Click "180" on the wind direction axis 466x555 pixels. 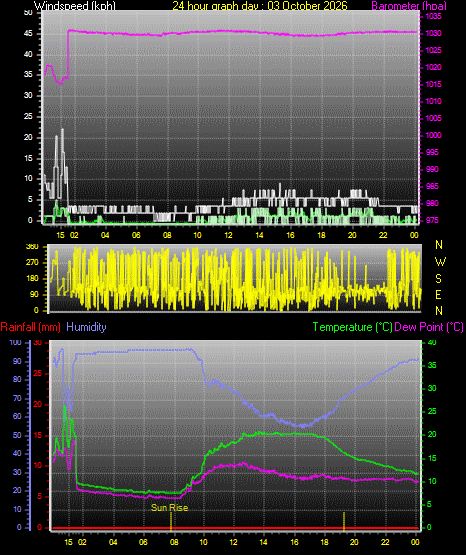[32, 279]
